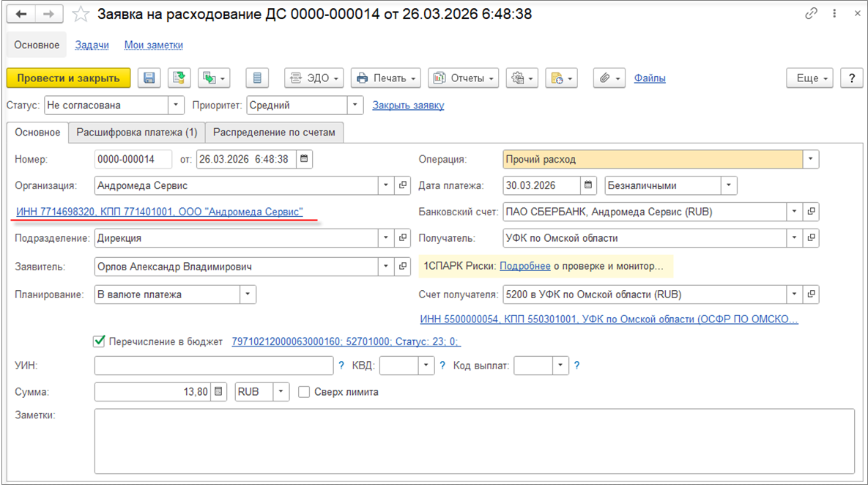The width and height of the screenshot is (868, 485).
Task: Mark document as favorite with star icon
Action: pos(82,14)
